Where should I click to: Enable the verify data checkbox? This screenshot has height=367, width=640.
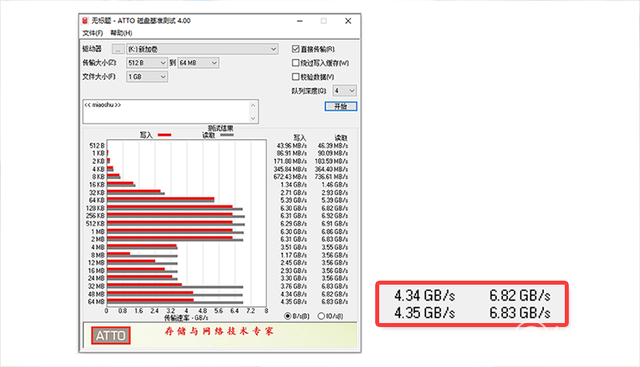point(296,76)
